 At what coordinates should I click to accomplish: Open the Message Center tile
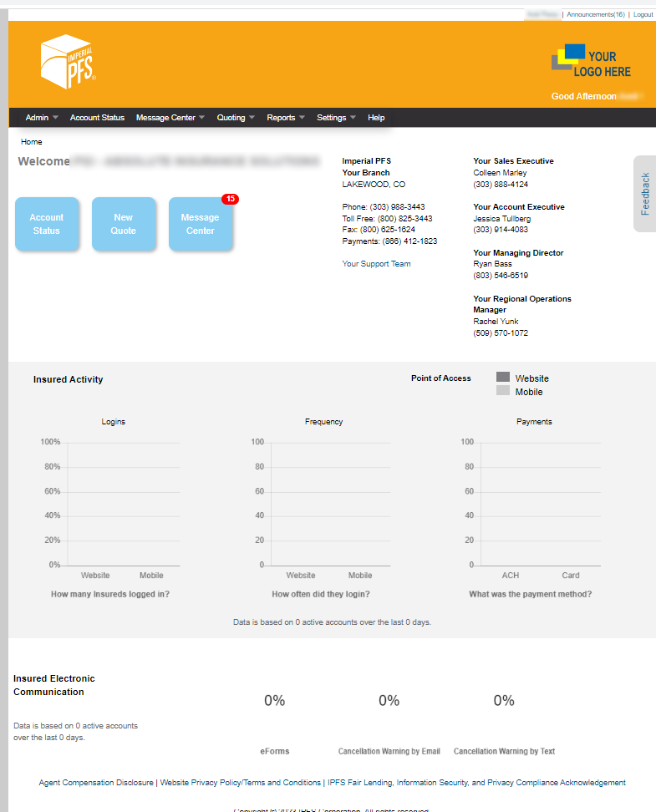pyautogui.click(x=201, y=224)
